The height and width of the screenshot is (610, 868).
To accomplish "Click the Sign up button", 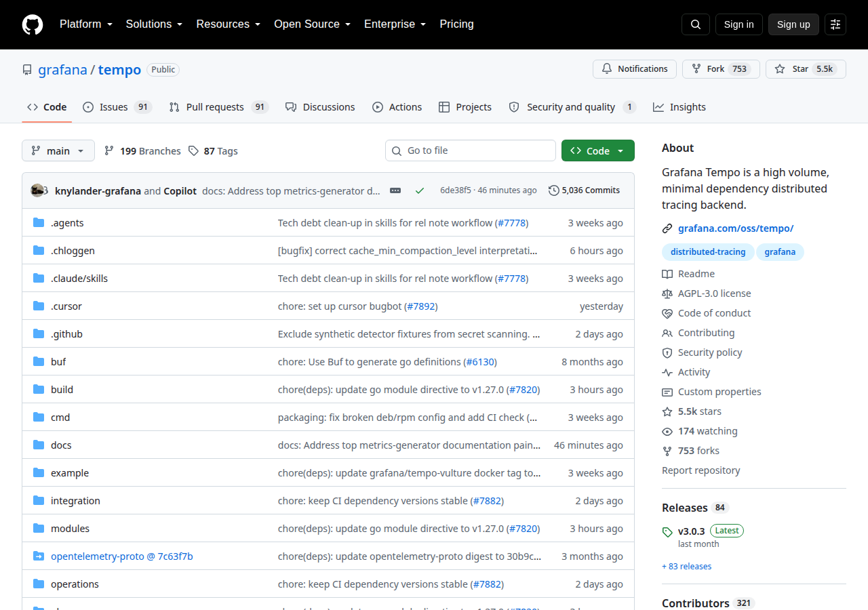I will click(x=793, y=24).
